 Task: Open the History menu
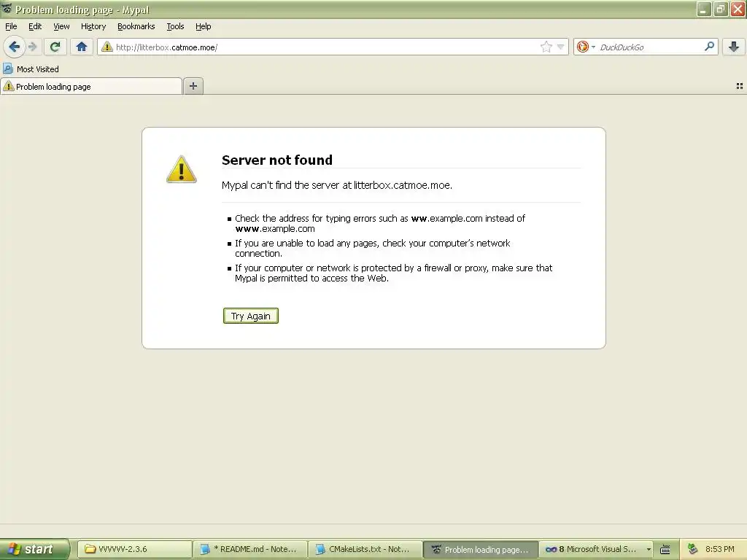tap(93, 26)
